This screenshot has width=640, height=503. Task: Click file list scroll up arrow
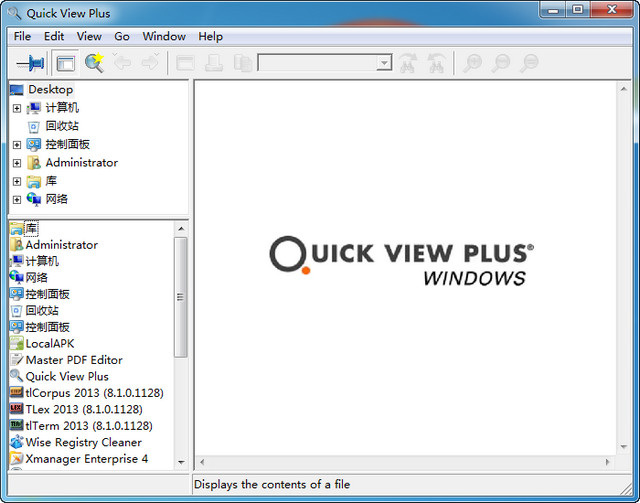pyautogui.click(x=181, y=229)
